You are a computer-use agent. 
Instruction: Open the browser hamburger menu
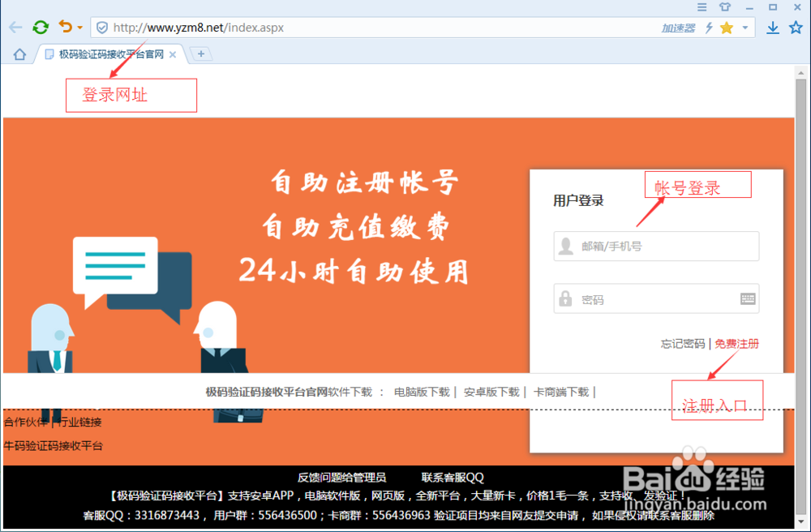pos(701,8)
